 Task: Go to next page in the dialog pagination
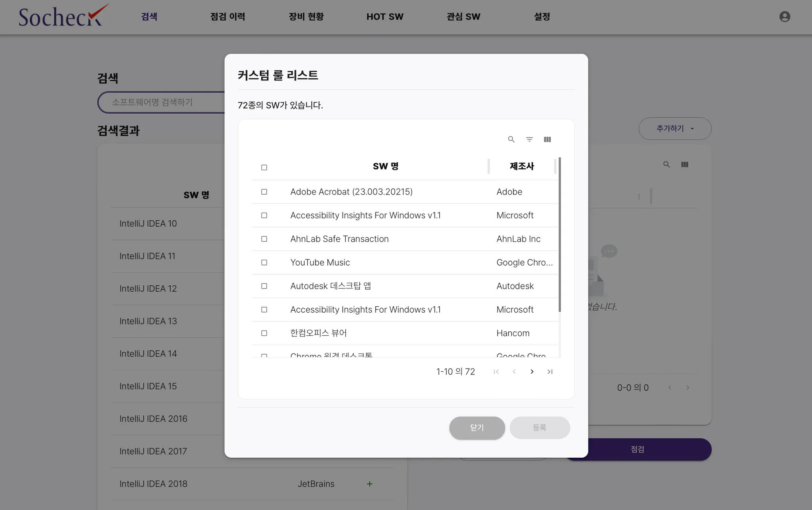(532, 372)
